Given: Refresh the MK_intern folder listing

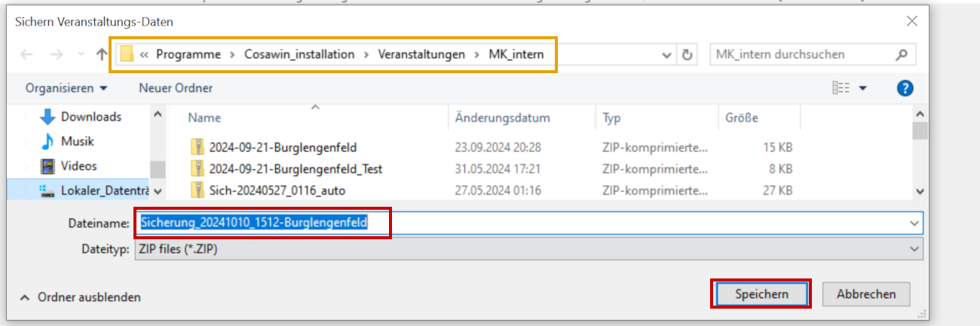Looking at the screenshot, I should tap(687, 54).
